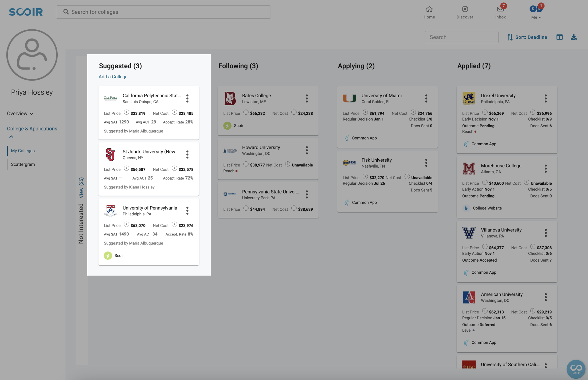Viewport: 588px width, 380px height.
Task: Select My Colleges sidebar item
Action: [x=23, y=151]
